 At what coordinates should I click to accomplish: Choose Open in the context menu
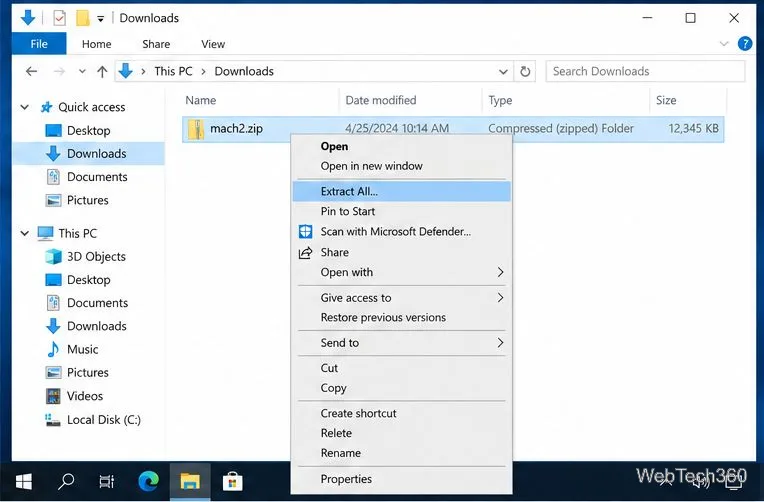(401, 146)
